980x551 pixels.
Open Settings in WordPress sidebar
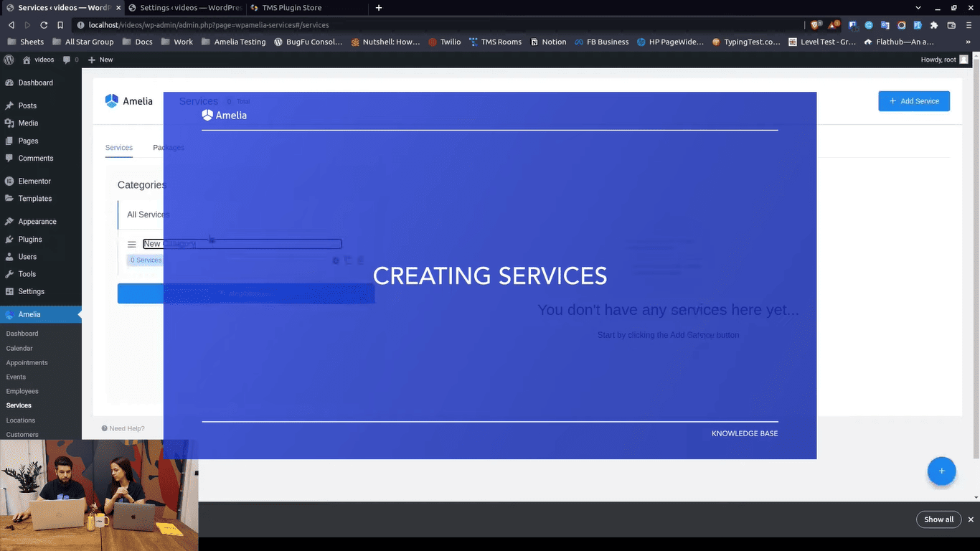(x=32, y=291)
